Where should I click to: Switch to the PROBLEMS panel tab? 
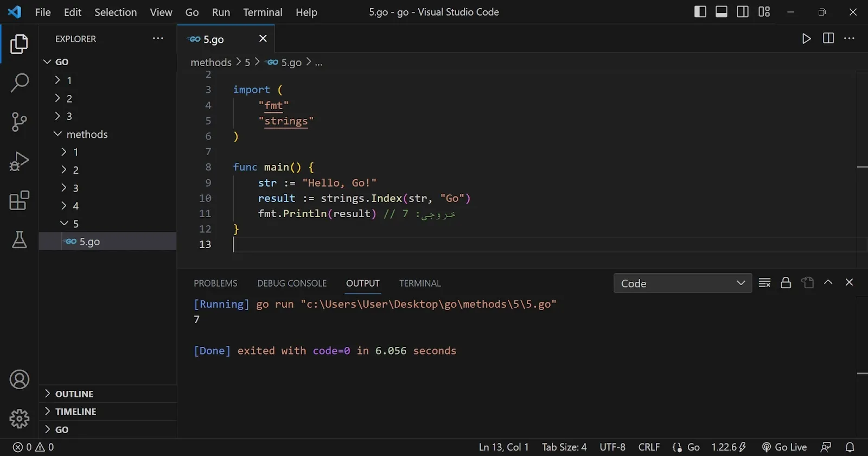(215, 283)
